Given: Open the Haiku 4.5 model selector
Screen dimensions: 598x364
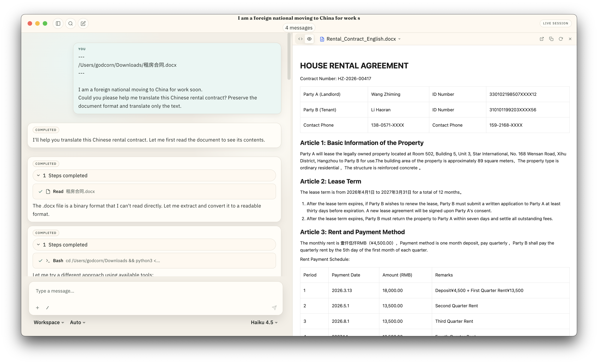Looking at the screenshot, I should pos(264,322).
